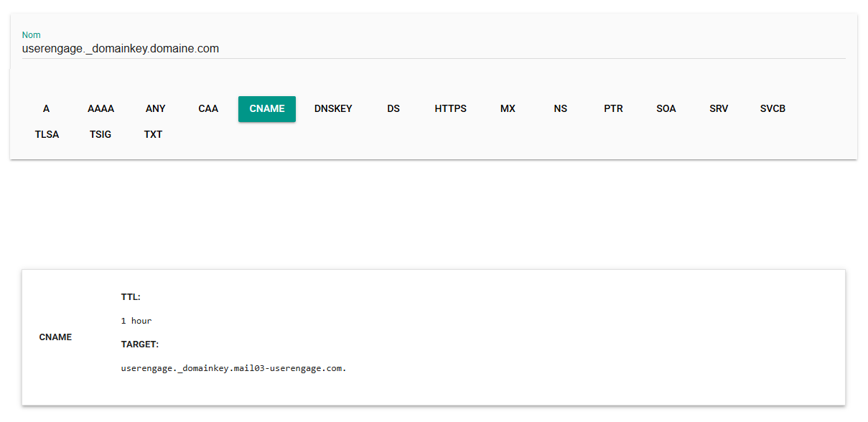
Task: Select the AAAA record type
Action: tap(101, 109)
